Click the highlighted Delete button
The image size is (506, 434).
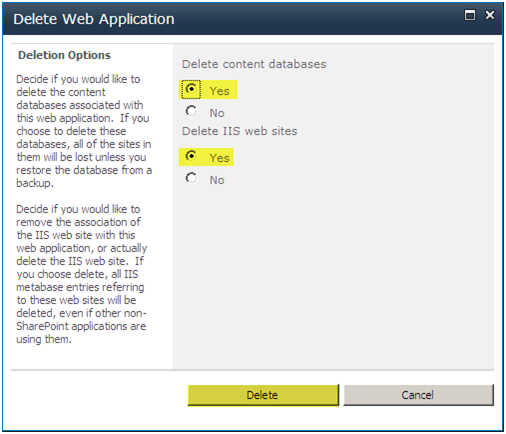click(263, 395)
